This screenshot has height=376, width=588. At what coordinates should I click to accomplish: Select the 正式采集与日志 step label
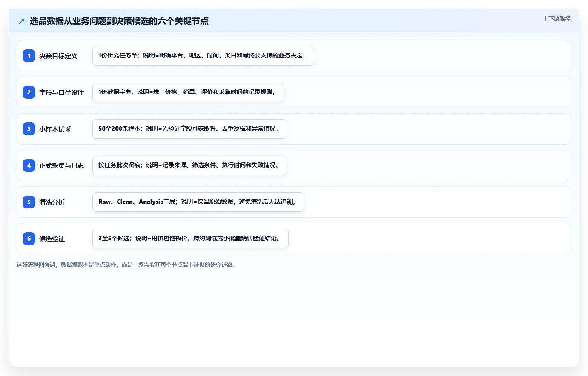coord(61,165)
